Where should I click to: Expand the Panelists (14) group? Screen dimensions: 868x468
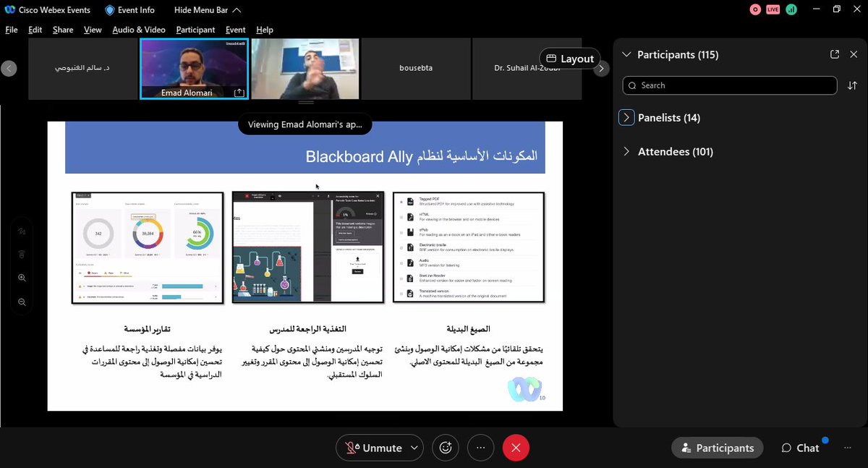point(626,118)
